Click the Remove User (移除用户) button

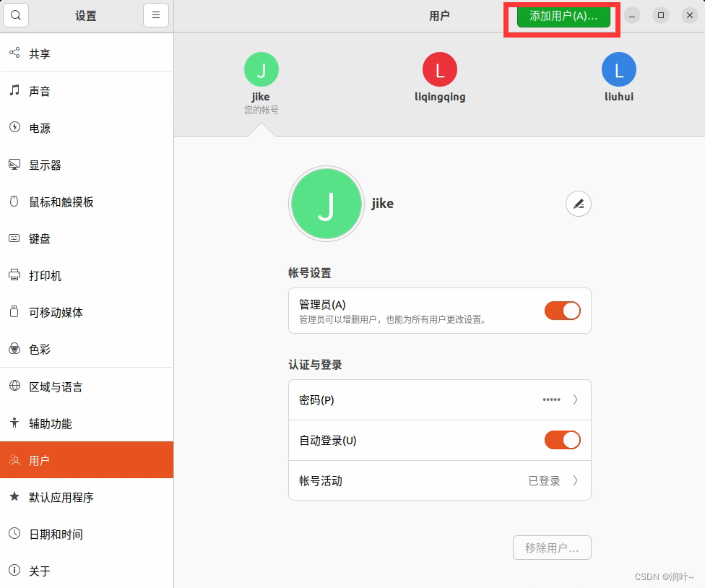click(552, 548)
